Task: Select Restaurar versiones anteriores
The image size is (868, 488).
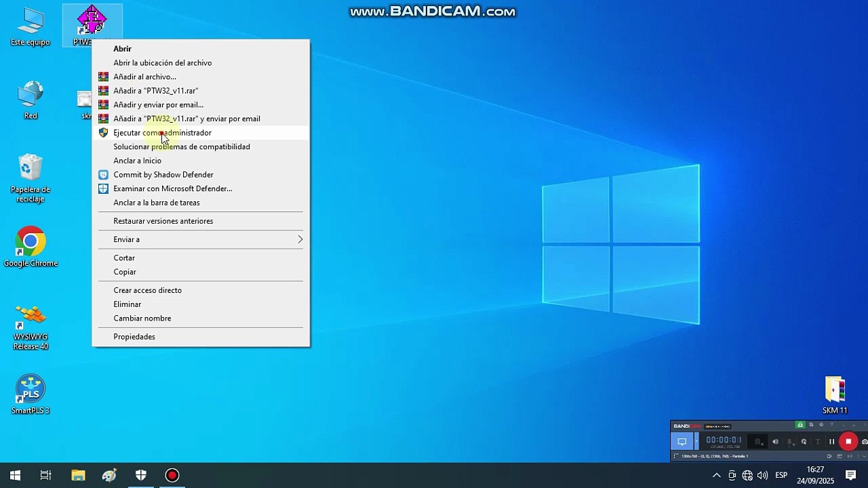Action: pyautogui.click(x=201, y=221)
